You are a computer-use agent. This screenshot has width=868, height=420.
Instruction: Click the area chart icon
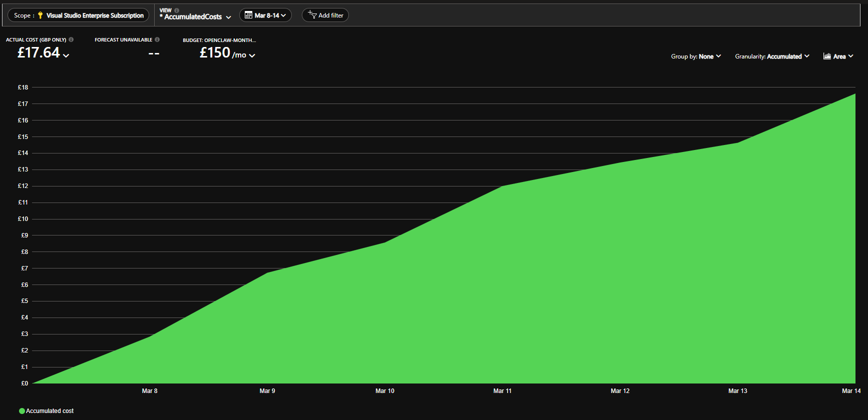[827, 56]
